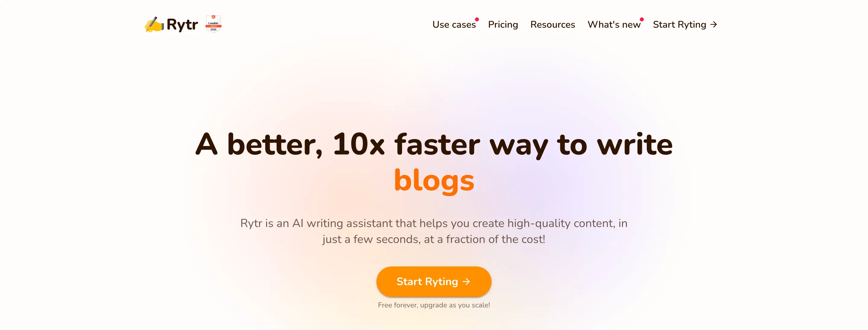868x330 pixels.
Task: Click the notification dot on What's new
Action: (x=644, y=18)
